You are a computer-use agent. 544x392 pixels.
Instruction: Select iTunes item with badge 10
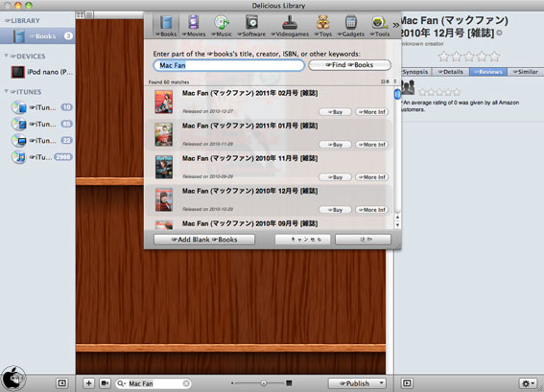[41, 107]
